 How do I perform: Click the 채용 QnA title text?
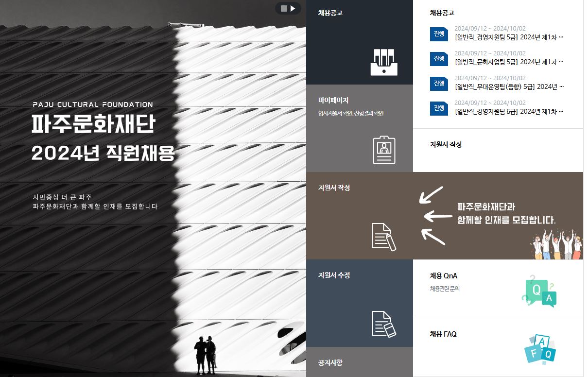point(443,276)
